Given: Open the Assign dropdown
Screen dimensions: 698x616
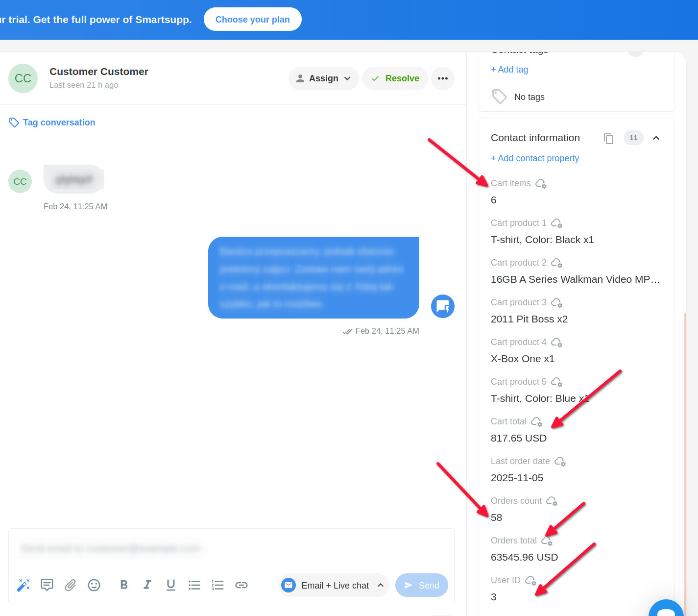Looking at the screenshot, I should click(324, 78).
